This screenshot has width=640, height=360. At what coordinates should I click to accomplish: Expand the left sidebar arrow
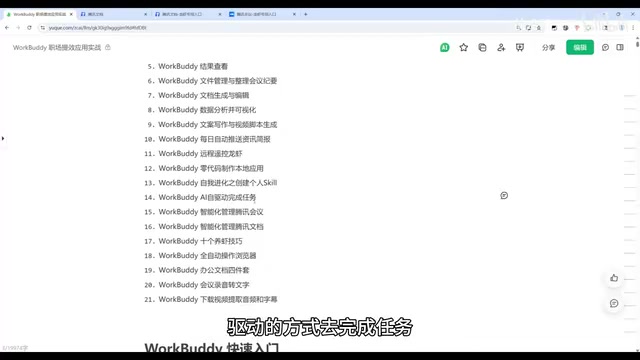pyautogui.click(x=3, y=138)
